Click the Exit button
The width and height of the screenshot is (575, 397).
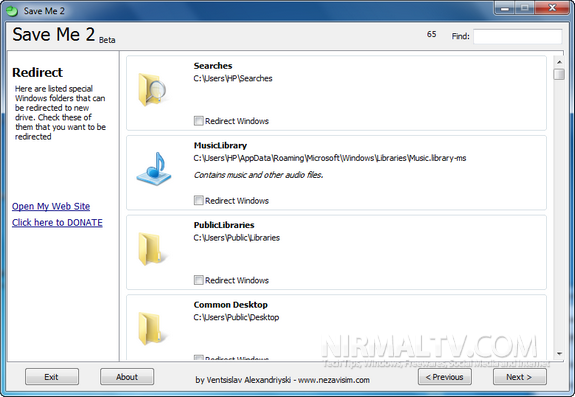52,377
